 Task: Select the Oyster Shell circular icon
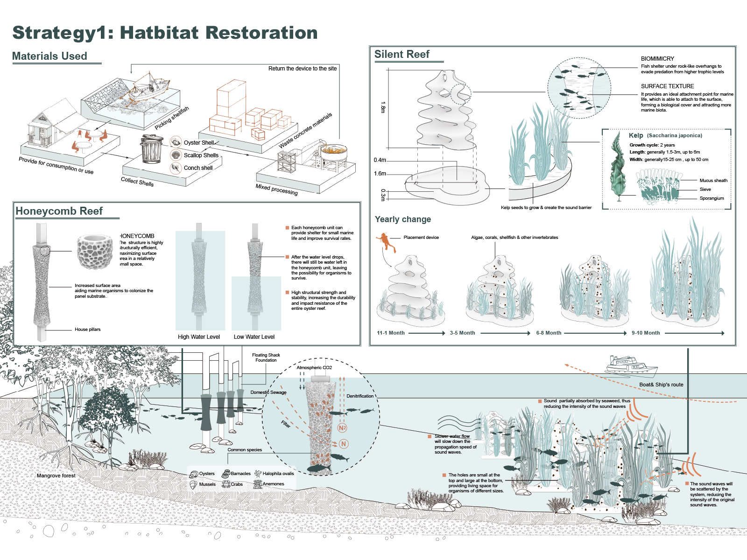pyautogui.click(x=176, y=142)
